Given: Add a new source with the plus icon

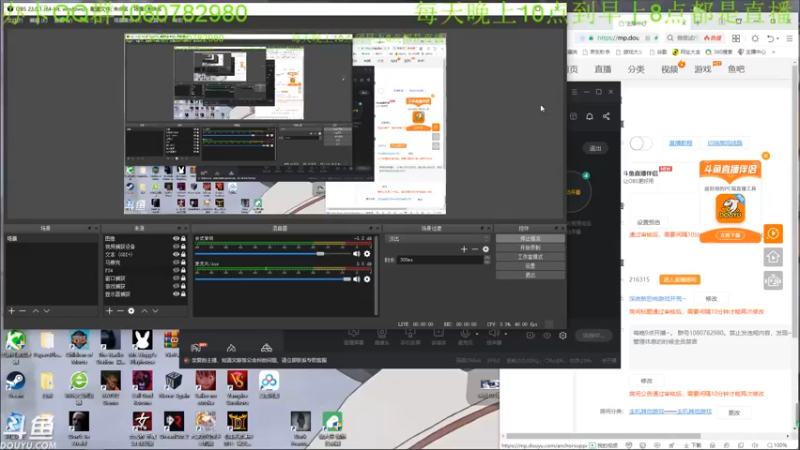Looking at the screenshot, I should coord(109,311).
